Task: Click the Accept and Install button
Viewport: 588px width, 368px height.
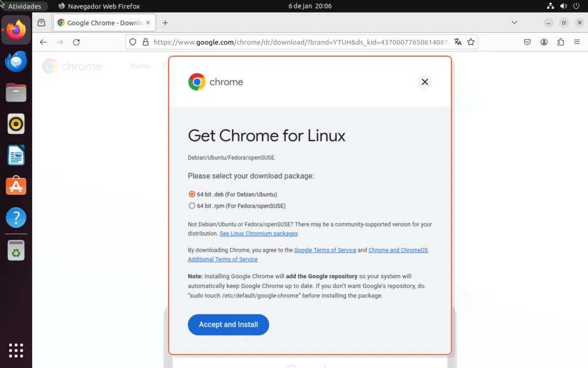Action: [228, 324]
